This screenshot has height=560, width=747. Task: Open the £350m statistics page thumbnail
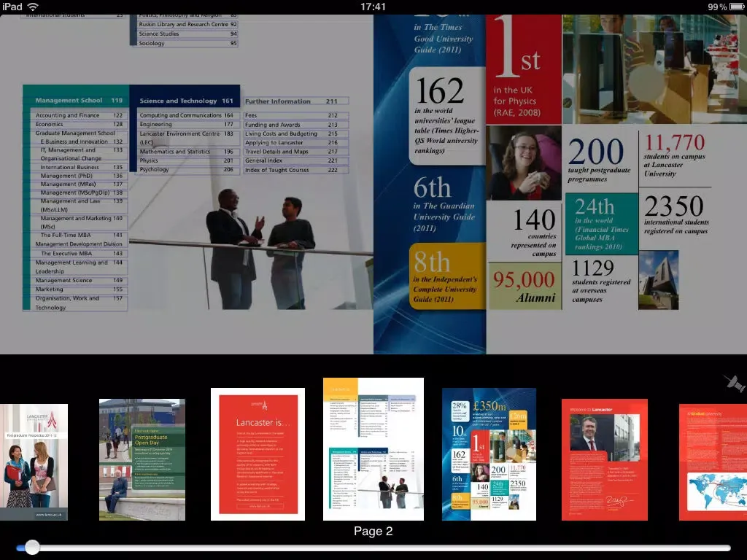point(489,454)
